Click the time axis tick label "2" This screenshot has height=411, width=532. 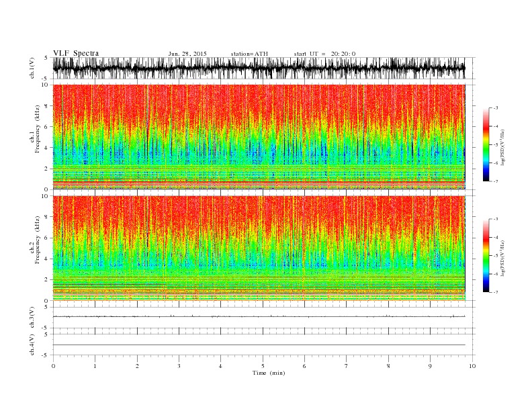[137, 366]
